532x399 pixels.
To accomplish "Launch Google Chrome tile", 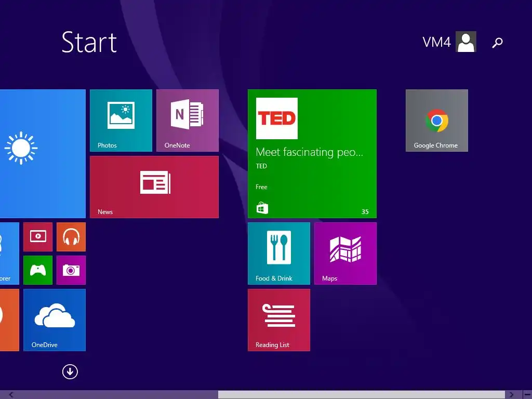I will tap(436, 121).
